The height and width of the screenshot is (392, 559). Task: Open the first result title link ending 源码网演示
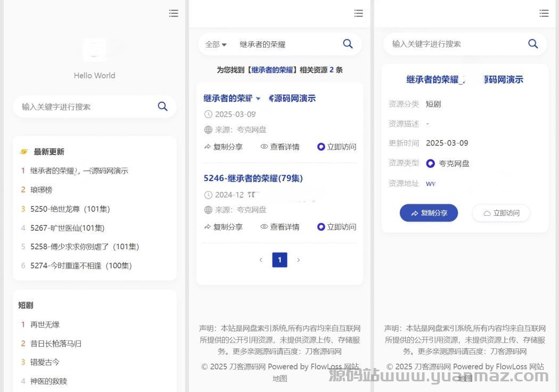(x=260, y=99)
